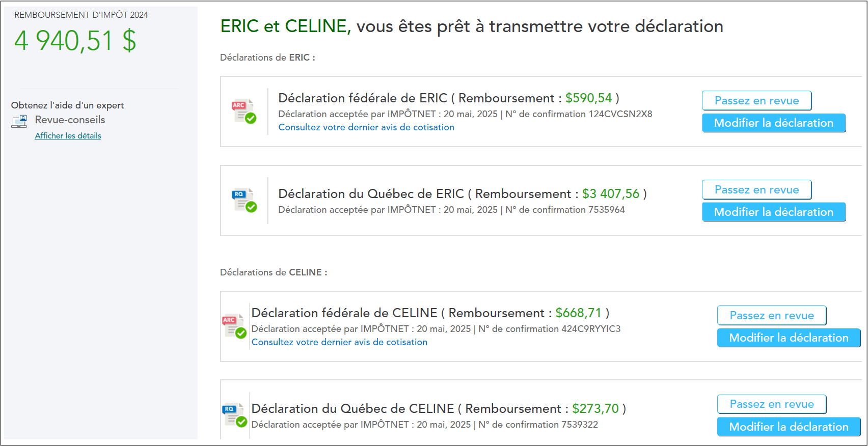Image resolution: width=868 pixels, height=446 pixels.
Task: Modify CELINE's federal declaration
Action: point(789,338)
